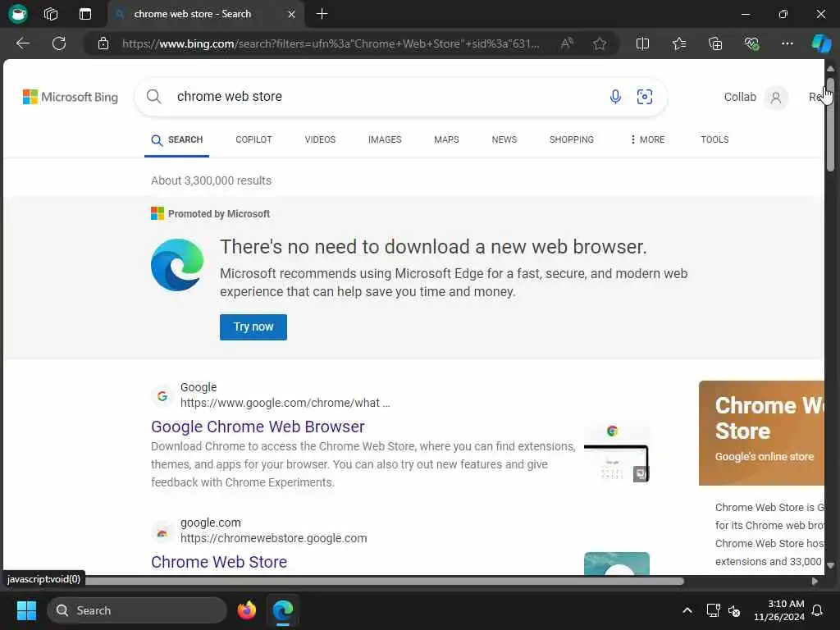Screen dimensions: 840x630
Task: Click the Promoted by Microsoft label
Action: (x=211, y=214)
